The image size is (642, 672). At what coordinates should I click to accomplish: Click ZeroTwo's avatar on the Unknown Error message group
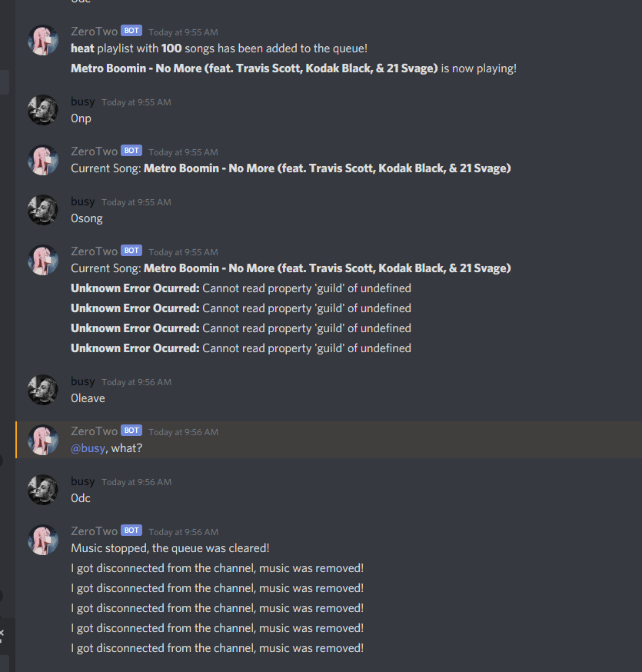43,260
